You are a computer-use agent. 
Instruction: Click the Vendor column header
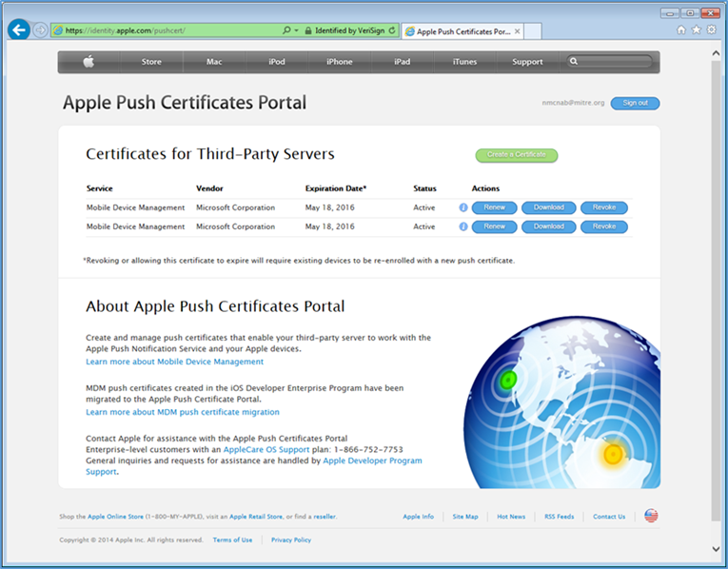pyautogui.click(x=209, y=188)
